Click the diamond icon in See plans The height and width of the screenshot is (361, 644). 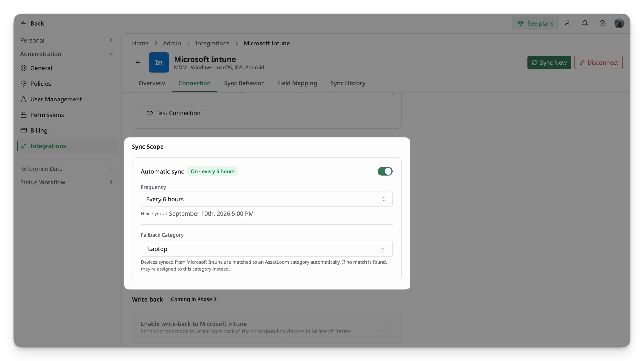click(521, 23)
